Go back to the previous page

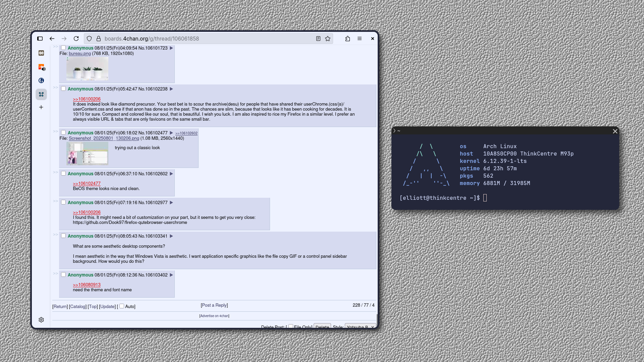click(52, 39)
